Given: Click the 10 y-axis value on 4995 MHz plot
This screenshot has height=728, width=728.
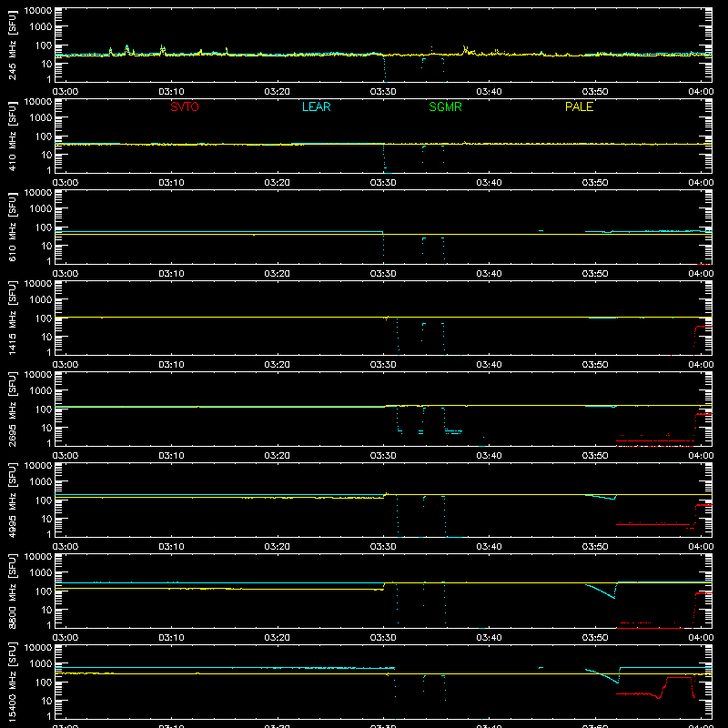Looking at the screenshot, I should (46, 519).
